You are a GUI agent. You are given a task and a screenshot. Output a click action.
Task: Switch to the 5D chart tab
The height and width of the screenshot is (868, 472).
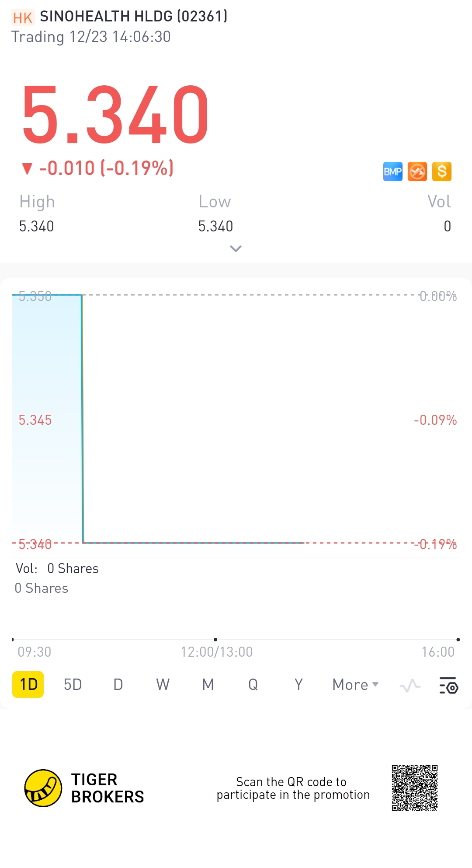[73, 685]
